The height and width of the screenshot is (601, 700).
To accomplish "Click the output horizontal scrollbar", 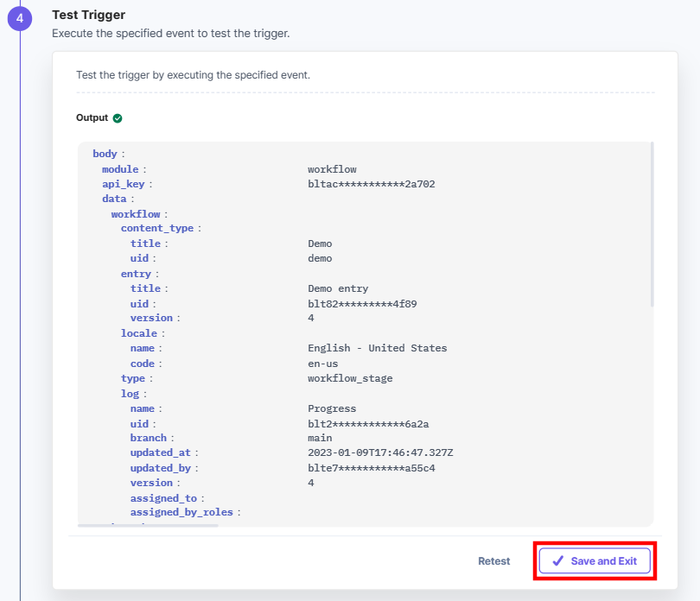I will click(x=148, y=526).
